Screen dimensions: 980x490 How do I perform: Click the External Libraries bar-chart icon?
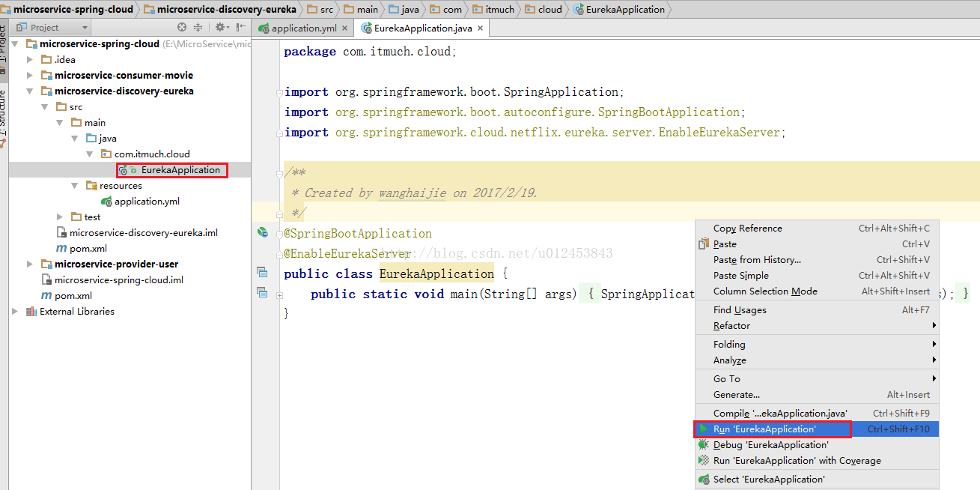(31, 312)
